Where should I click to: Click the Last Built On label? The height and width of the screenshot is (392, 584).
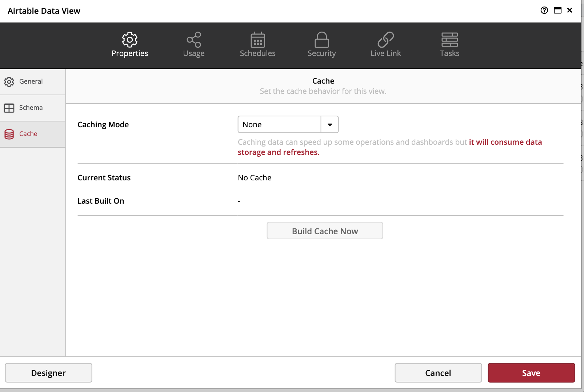click(x=101, y=201)
